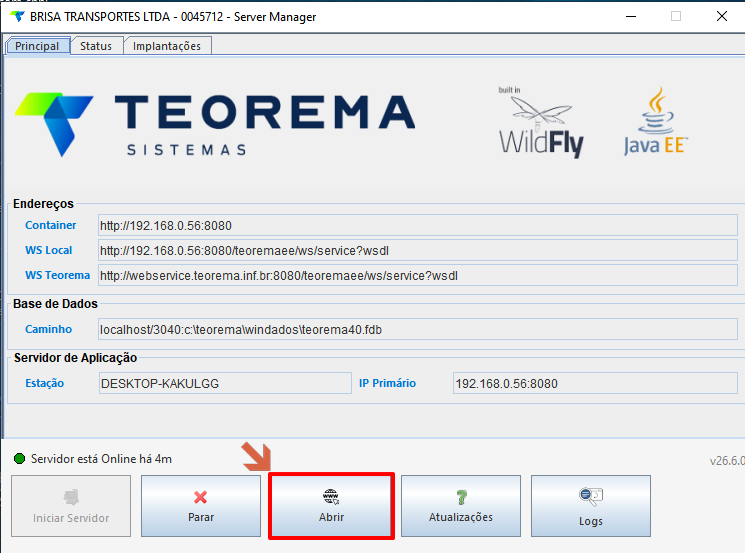Click the green online status indicator
This screenshot has height=553, width=745.
[19, 458]
